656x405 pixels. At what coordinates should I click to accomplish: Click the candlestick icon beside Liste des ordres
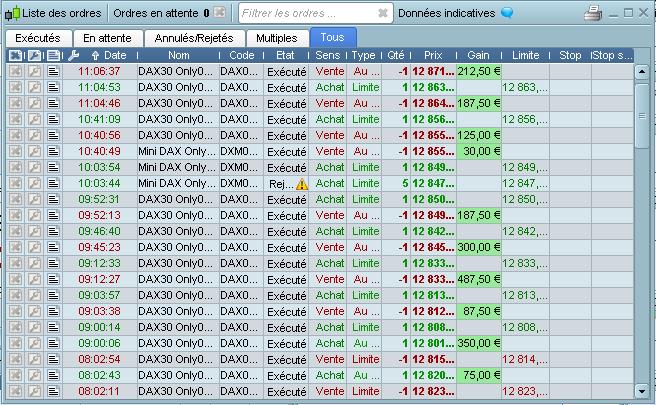coord(13,13)
